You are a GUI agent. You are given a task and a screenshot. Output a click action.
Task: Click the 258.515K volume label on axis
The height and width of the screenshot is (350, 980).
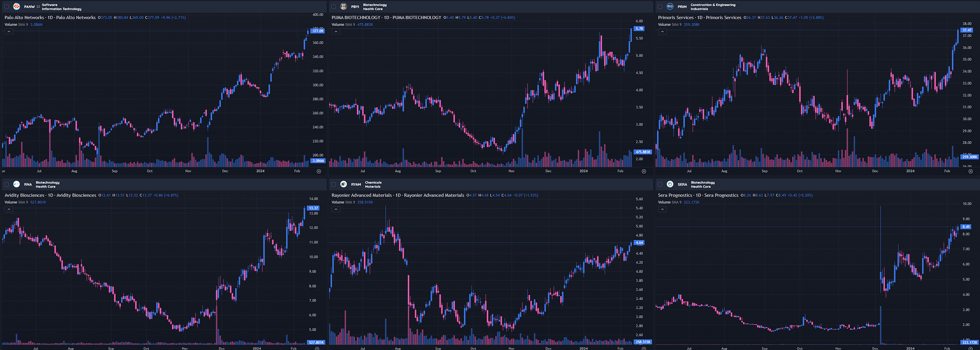click(643, 342)
